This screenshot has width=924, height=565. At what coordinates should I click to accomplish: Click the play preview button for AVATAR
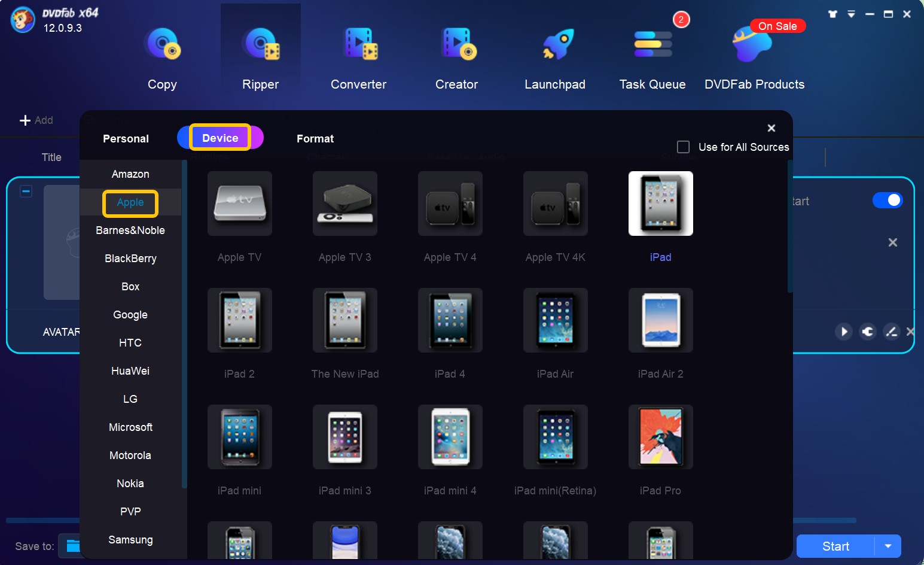[x=844, y=332]
